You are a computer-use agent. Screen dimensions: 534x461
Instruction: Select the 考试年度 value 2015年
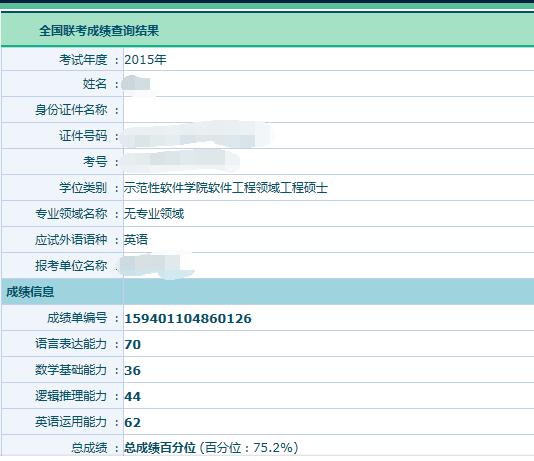[x=145, y=60]
